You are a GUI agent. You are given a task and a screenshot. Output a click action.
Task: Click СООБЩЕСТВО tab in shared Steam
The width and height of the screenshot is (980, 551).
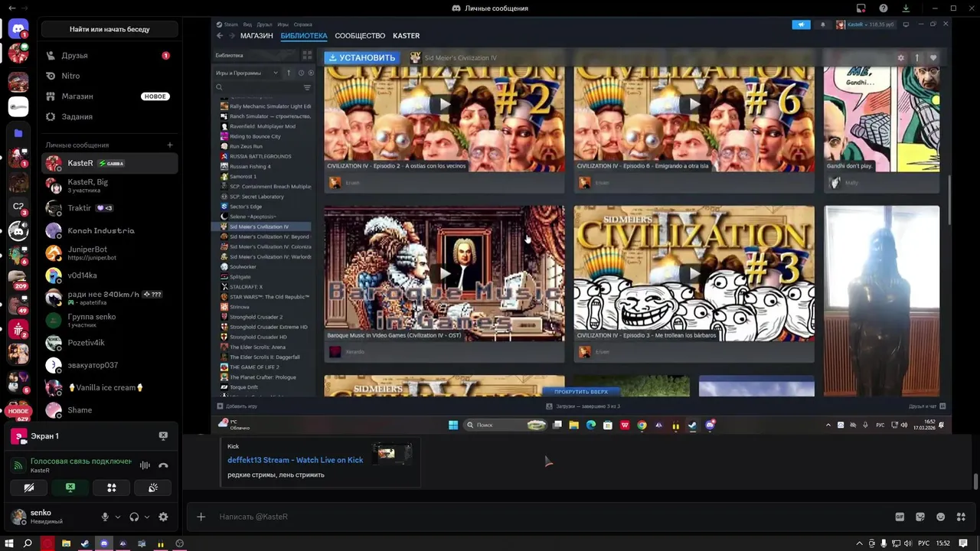[x=360, y=36]
